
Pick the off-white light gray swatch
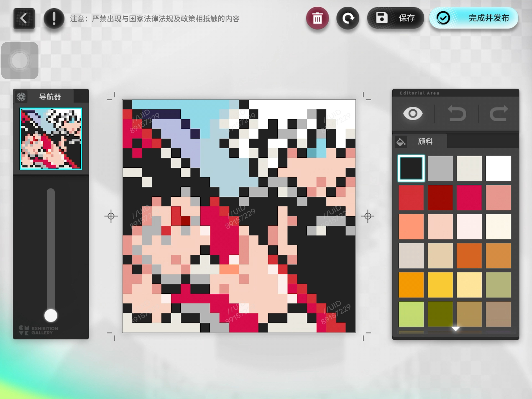[469, 168]
